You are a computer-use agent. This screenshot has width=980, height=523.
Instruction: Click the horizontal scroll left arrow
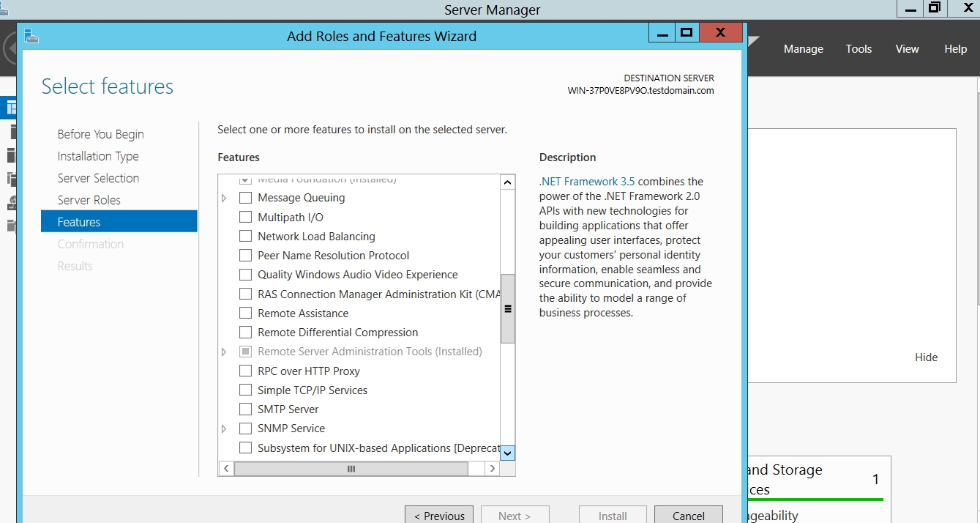coord(226,469)
